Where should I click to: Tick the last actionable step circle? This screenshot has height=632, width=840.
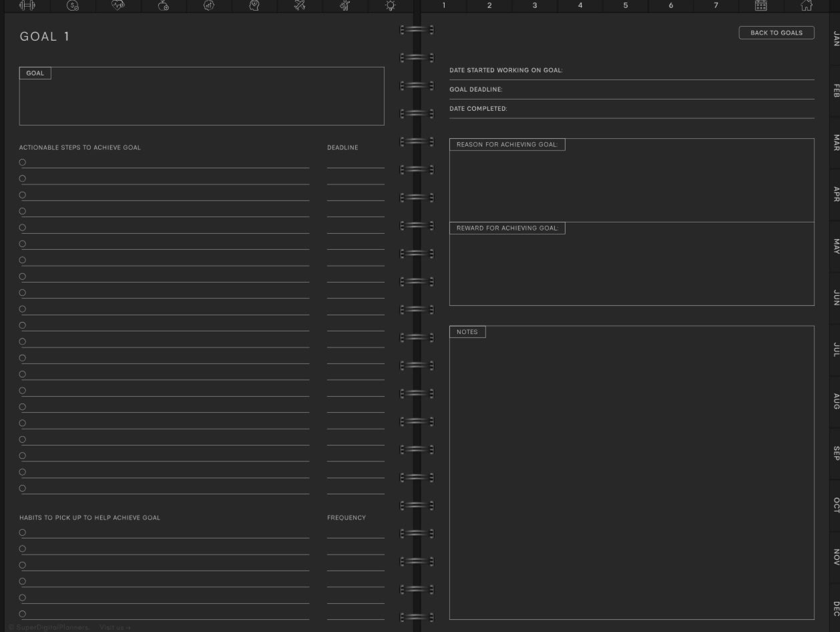pos(23,488)
